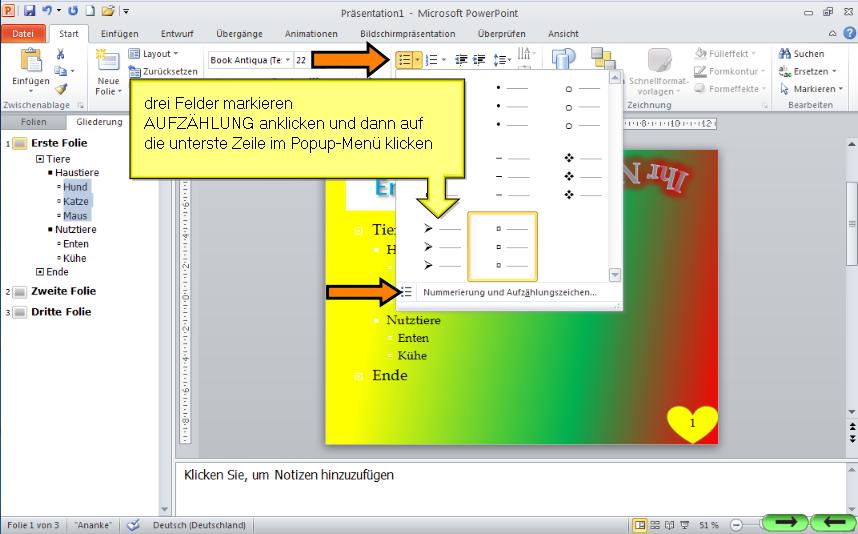Open the font name Book Antiqua dropdown
This screenshot has height=534, width=858.
[x=288, y=60]
